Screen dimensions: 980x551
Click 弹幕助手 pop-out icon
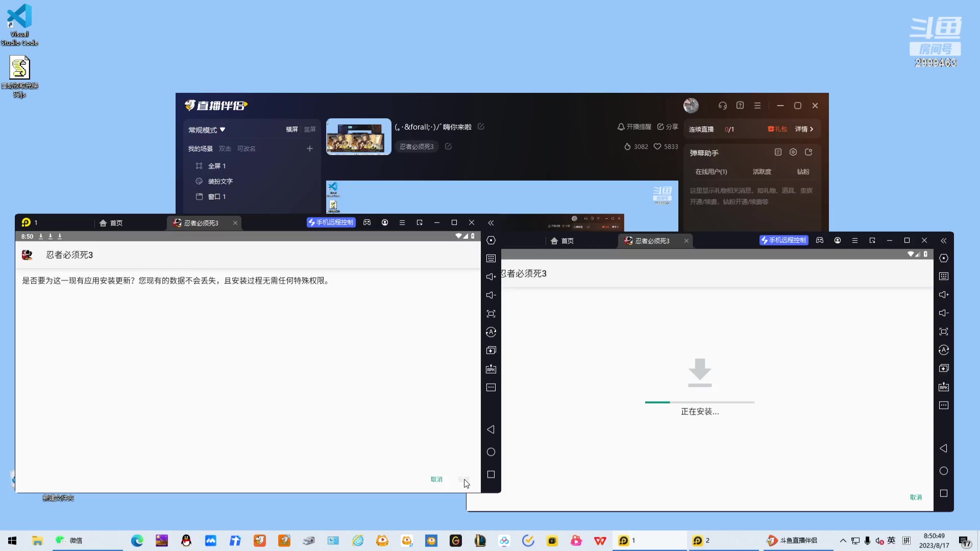[x=808, y=152]
